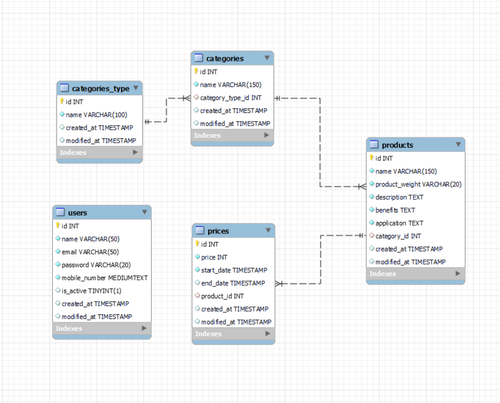Click foreign key icon of category_type_id
500x403 pixels.
click(x=196, y=97)
